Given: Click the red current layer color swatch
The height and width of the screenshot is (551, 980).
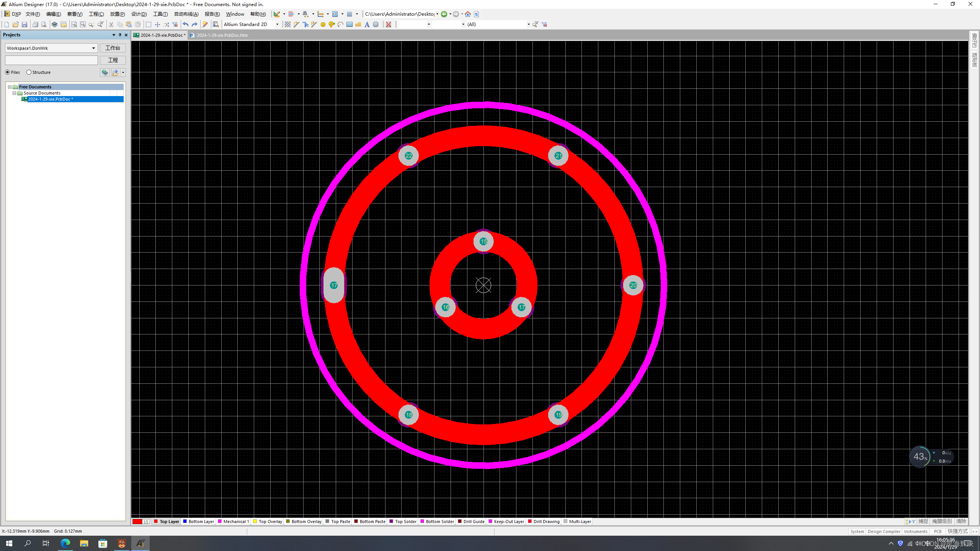Looking at the screenshot, I should [137, 522].
